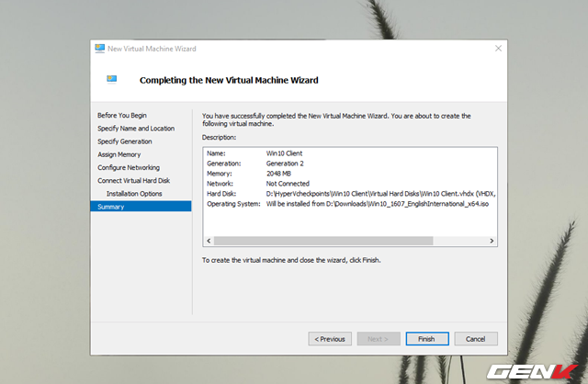Go to Connect Virtual Hard Disk step
The width and height of the screenshot is (588, 384).
click(x=133, y=181)
